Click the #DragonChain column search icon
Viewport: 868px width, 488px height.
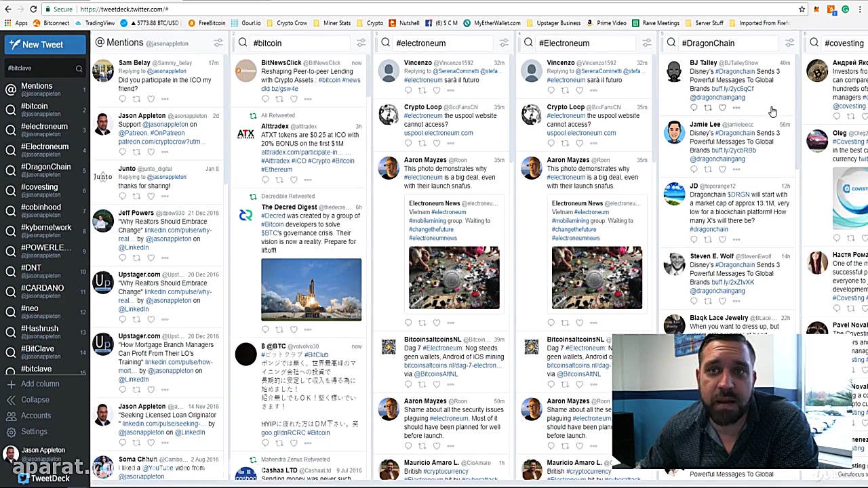[x=671, y=43]
